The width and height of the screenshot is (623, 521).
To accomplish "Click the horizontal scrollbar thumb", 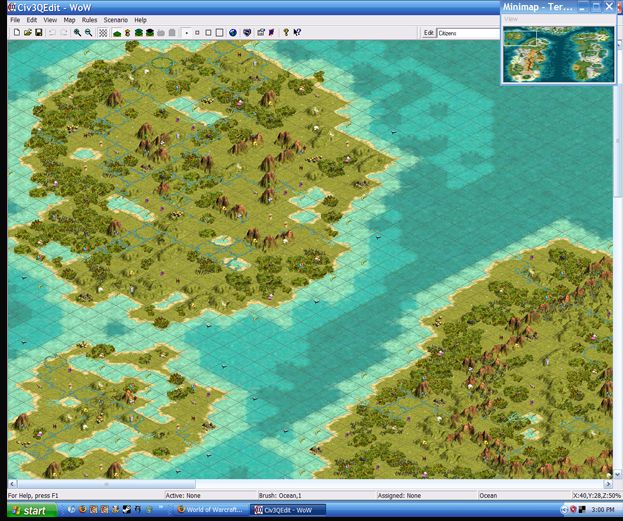I will click(x=106, y=484).
